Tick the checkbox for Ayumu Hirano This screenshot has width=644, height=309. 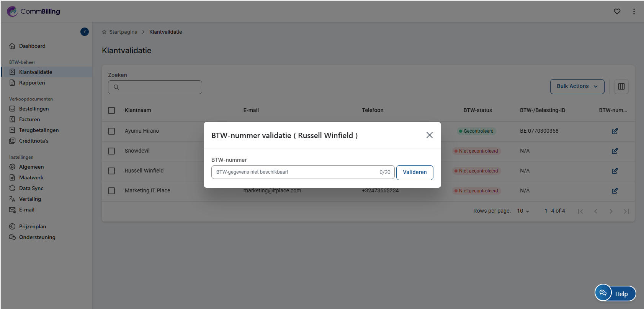pyautogui.click(x=111, y=131)
